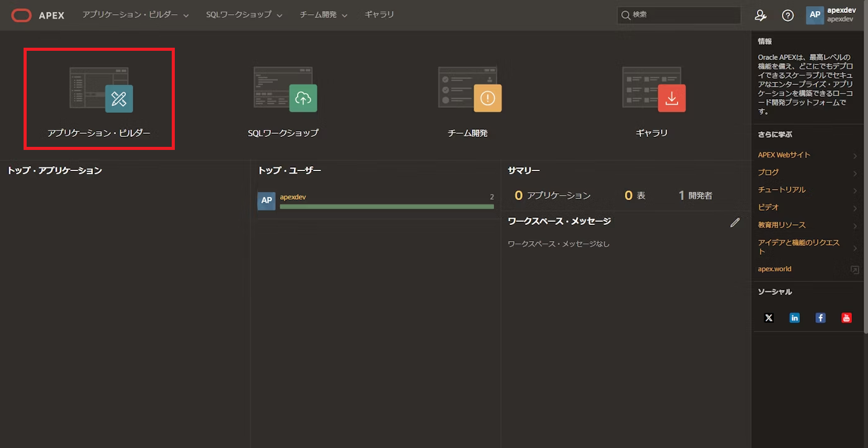Click chevron beside アイデアと機能のリクエスト
Screen dimensions: 868x448
coord(855,248)
